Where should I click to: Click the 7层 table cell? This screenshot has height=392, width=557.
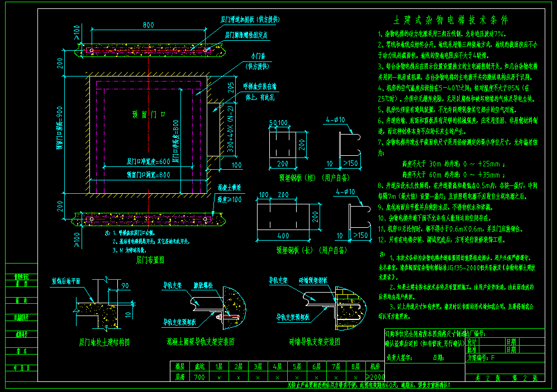[336, 366]
